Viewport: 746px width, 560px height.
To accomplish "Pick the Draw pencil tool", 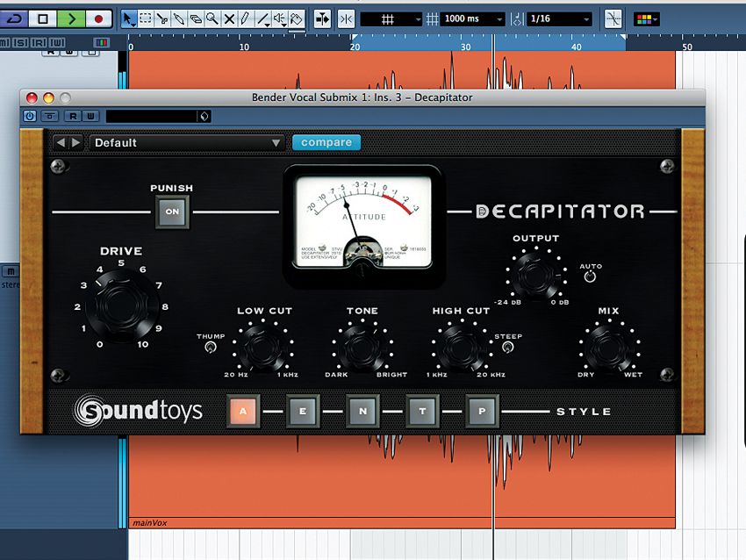I will coord(244,18).
